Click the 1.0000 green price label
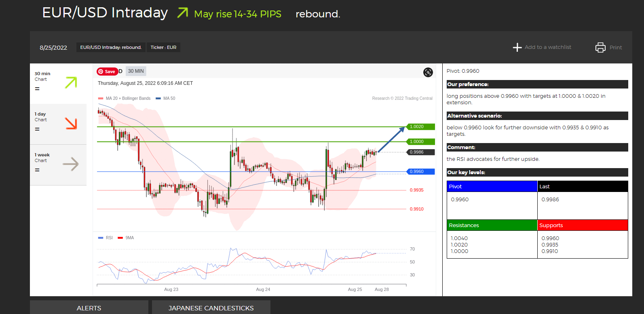 [x=420, y=141]
